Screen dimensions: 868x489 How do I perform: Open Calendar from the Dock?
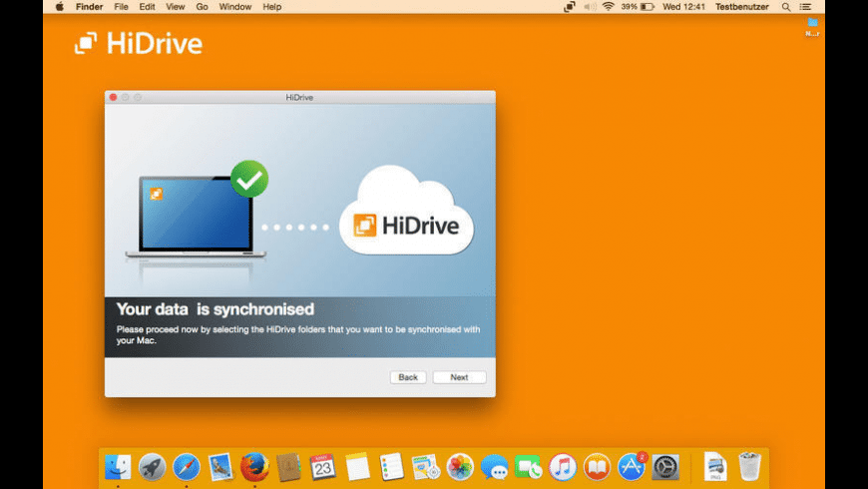click(x=322, y=466)
